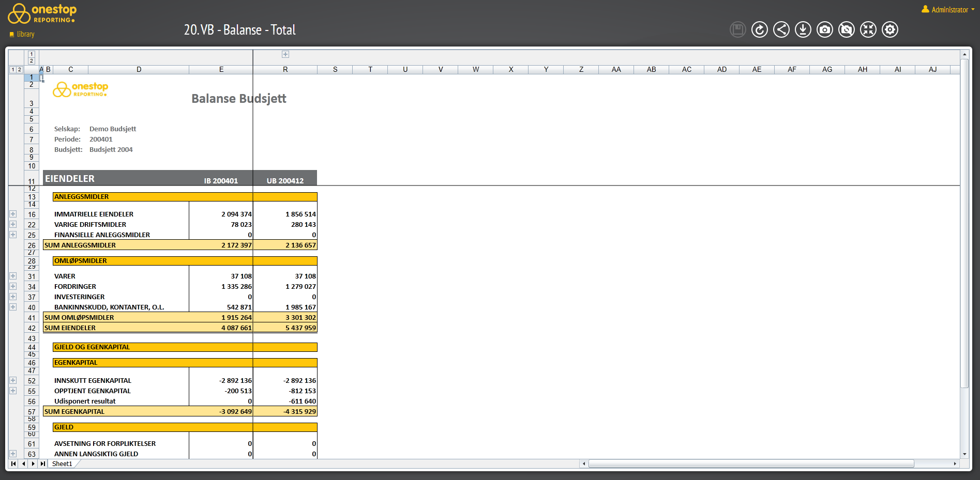Go to next sheet tab arrow

[x=33, y=464]
